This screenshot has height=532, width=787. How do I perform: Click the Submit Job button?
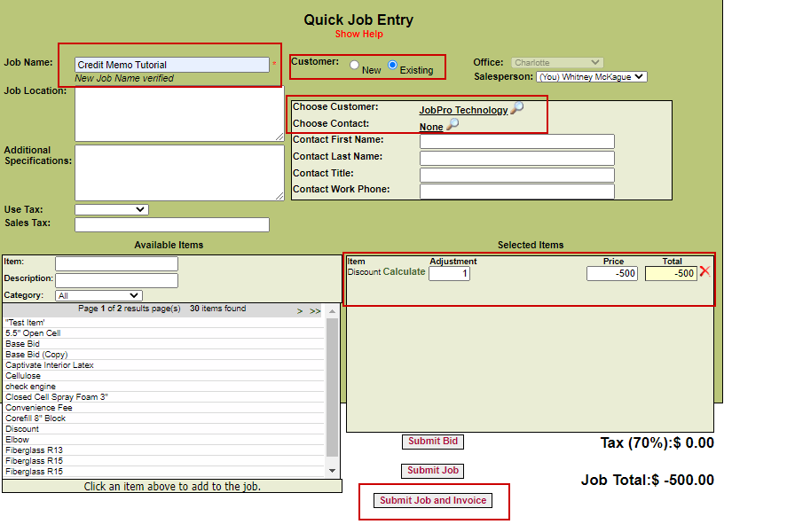pyautogui.click(x=432, y=471)
